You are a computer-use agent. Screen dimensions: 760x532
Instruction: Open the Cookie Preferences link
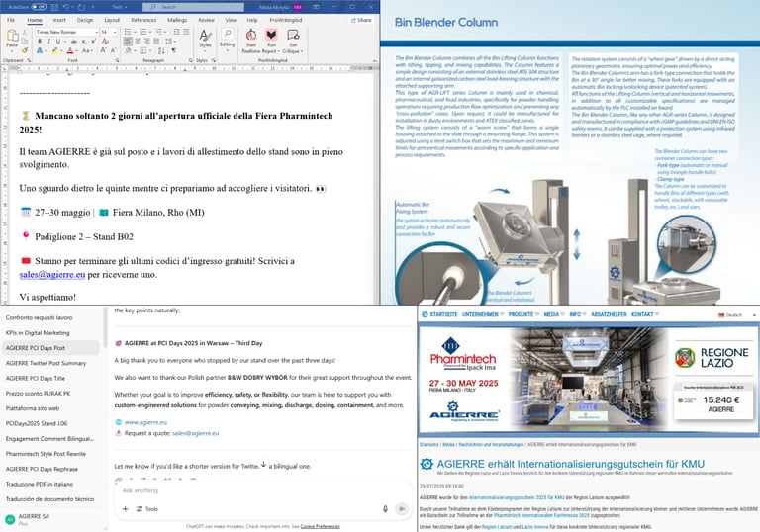320,526
